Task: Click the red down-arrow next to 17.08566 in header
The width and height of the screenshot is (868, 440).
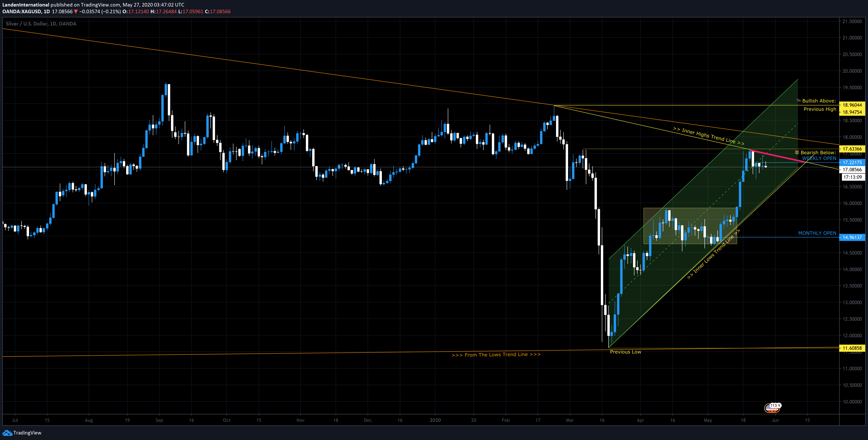Action: [x=75, y=11]
